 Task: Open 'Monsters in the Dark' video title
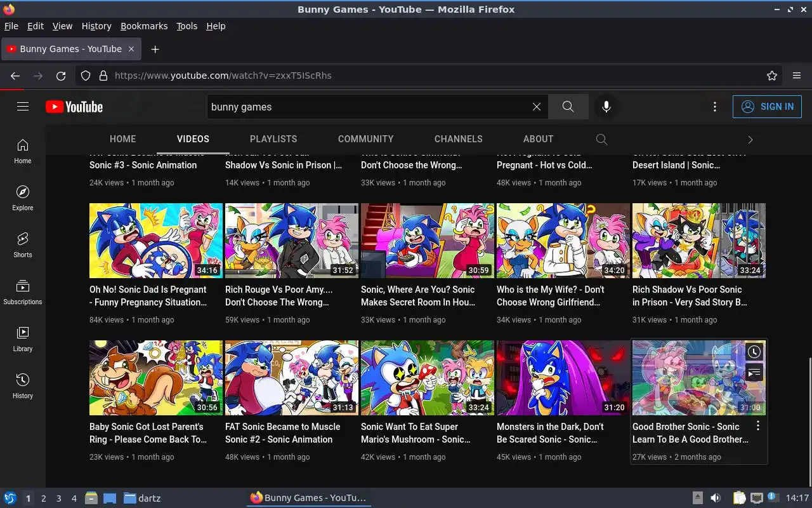(551, 433)
